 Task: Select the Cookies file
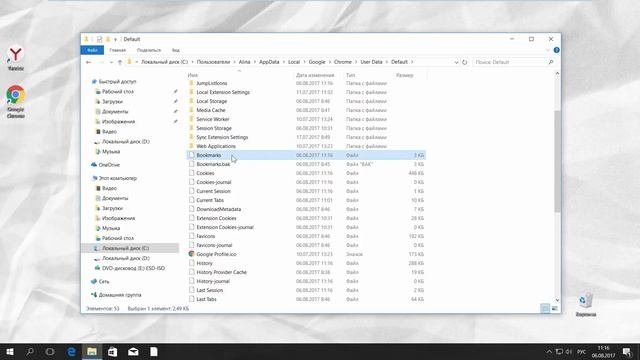205,173
